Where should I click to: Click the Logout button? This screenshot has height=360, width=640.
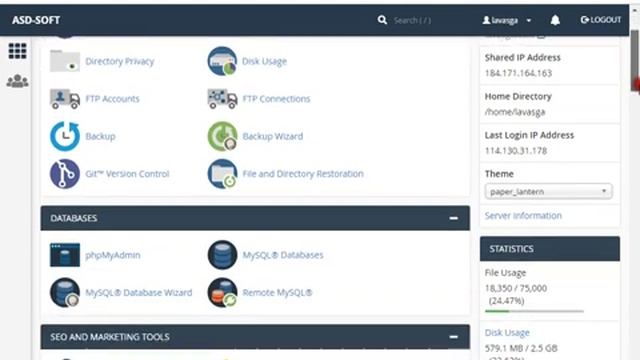click(601, 20)
